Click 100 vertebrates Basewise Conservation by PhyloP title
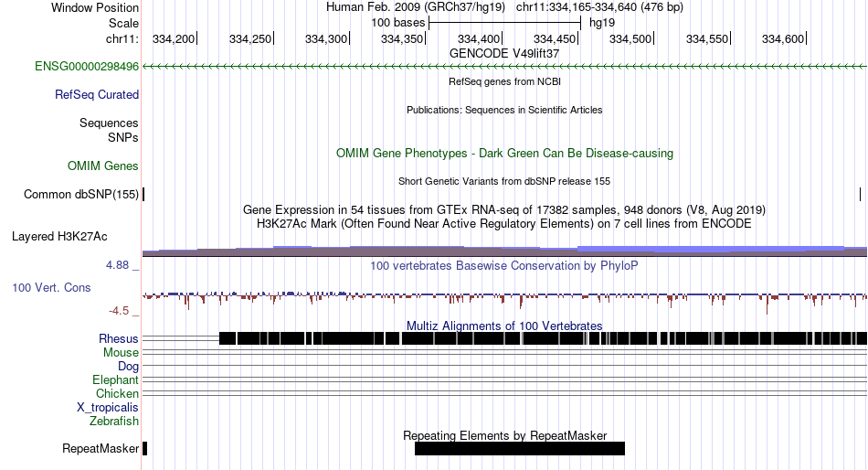 pyautogui.click(x=504, y=265)
